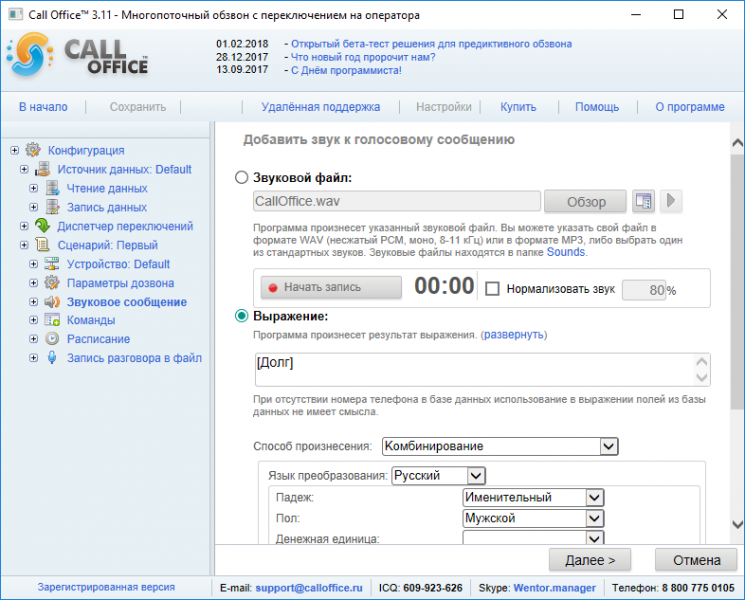The width and height of the screenshot is (745, 600).
Task: Expand the Конфигурация tree node
Action: point(15,150)
